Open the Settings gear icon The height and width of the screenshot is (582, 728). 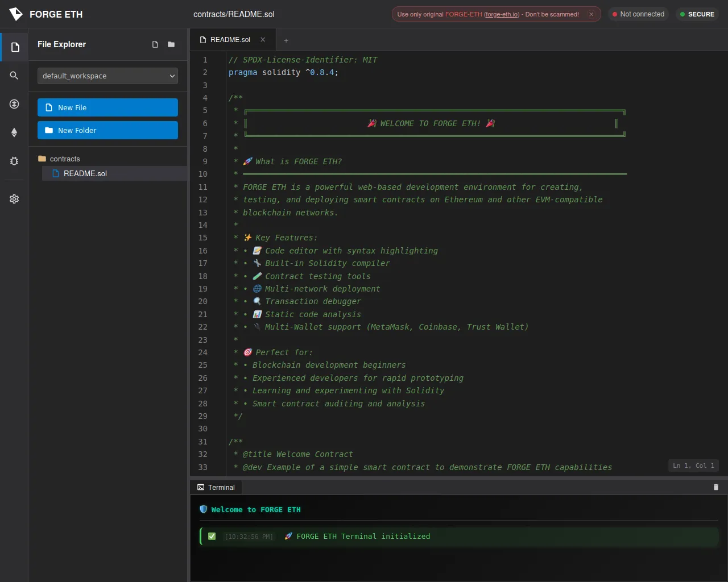pyautogui.click(x=14, y=199)
